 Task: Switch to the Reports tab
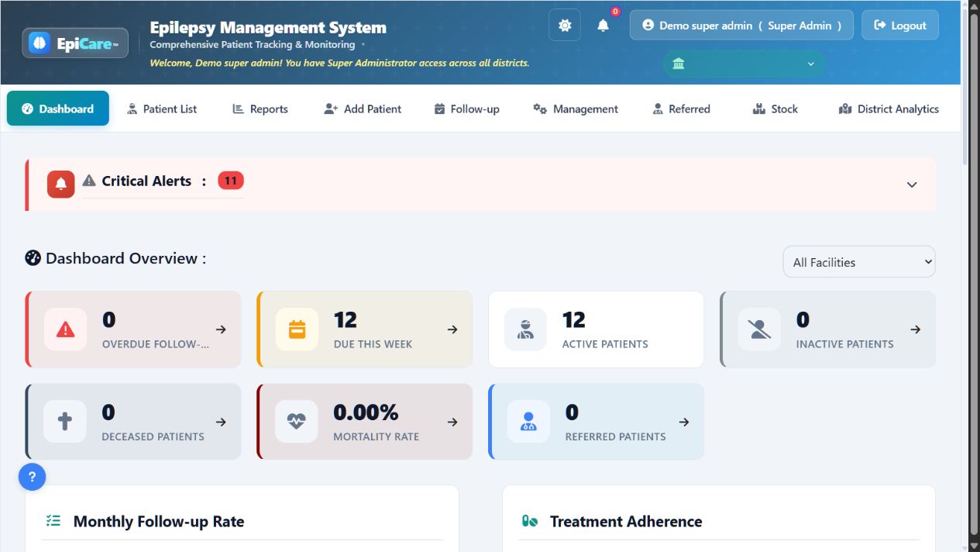(x=260, y=109)
